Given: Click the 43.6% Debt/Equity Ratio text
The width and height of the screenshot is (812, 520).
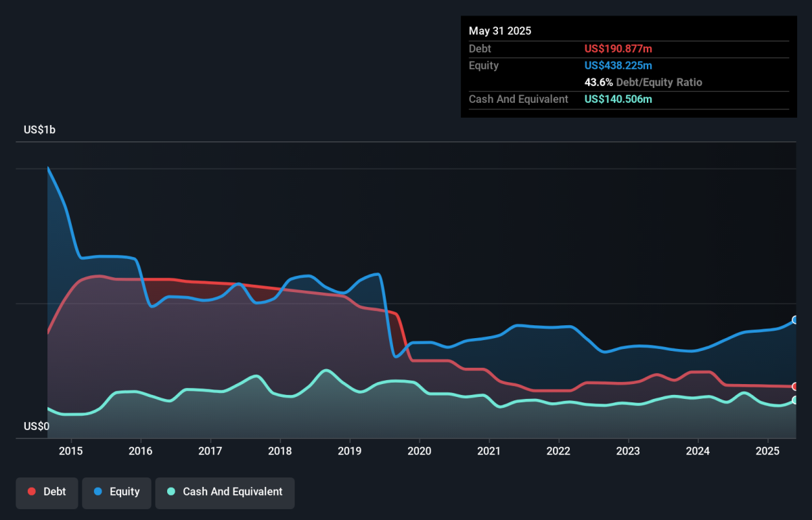Looking at the screenshot, I should pos(644,82).
